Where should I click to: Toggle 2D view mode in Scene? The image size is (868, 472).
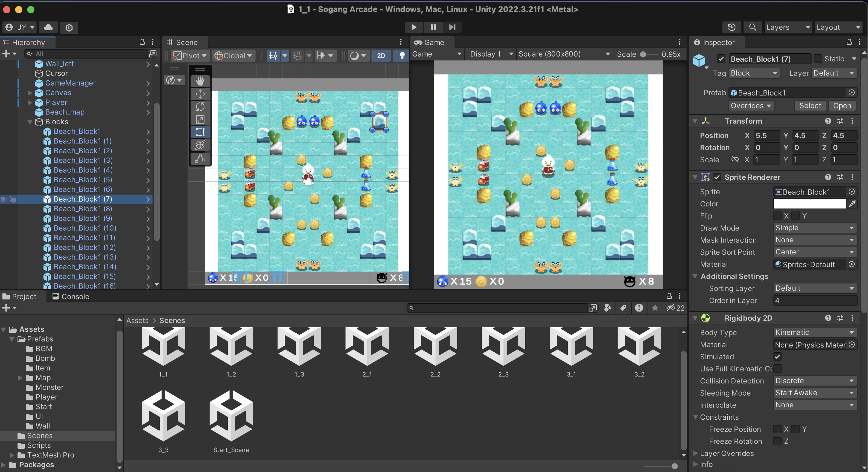tap(381, 56)
